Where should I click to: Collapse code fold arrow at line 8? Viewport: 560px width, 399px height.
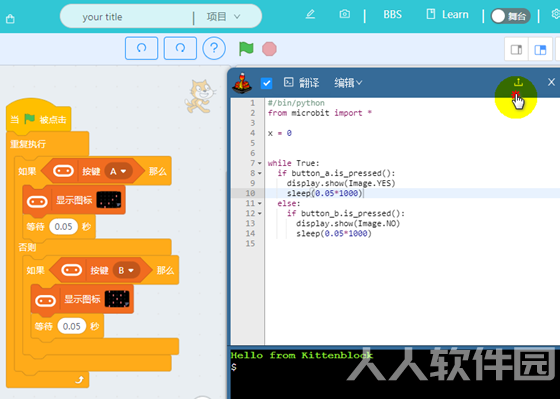(x=260, y=173)
